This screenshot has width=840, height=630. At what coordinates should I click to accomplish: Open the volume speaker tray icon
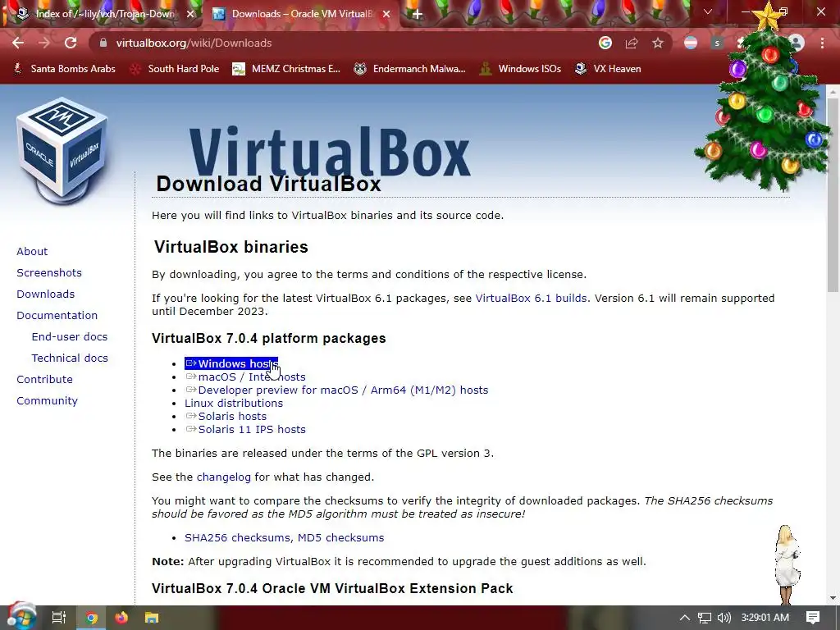[x=724, y=618]
